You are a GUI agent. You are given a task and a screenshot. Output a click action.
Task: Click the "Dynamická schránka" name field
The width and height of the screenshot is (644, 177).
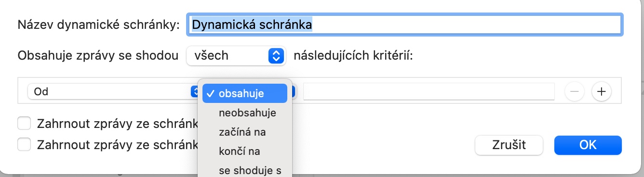click(404, 24)
